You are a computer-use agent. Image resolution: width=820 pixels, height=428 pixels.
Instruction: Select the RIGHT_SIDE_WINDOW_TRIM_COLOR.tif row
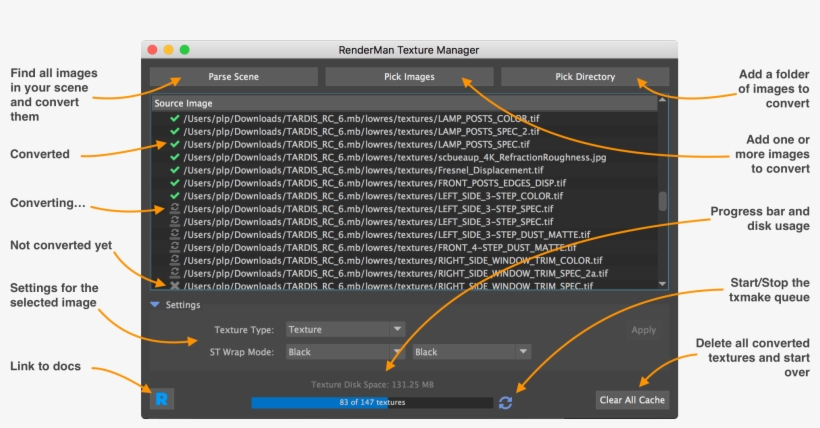point(405,260)
